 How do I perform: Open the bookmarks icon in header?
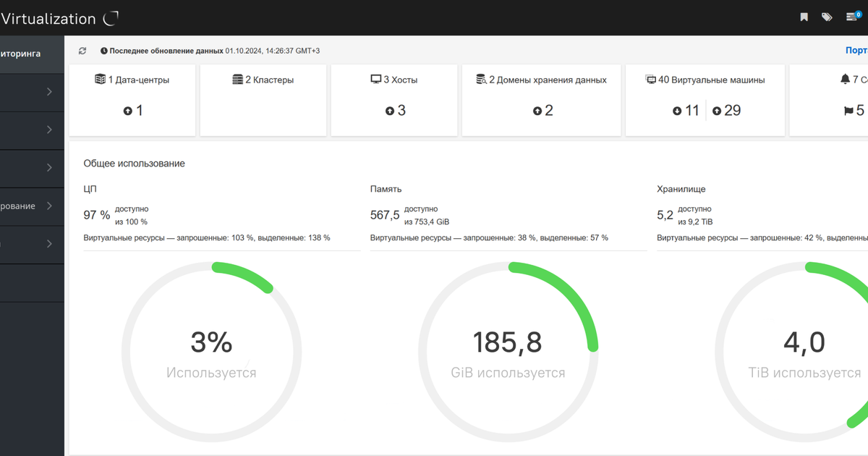[804, 17]
